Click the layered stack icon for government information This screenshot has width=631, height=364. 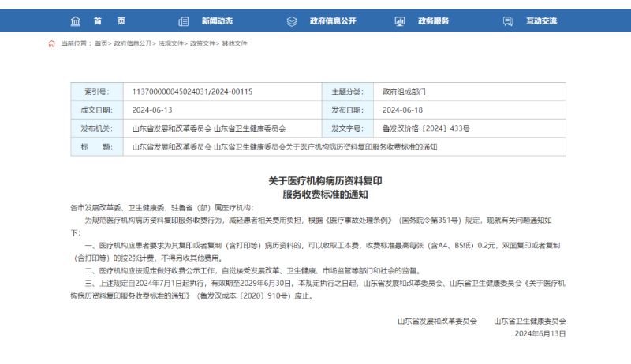(x=292, y=21)
